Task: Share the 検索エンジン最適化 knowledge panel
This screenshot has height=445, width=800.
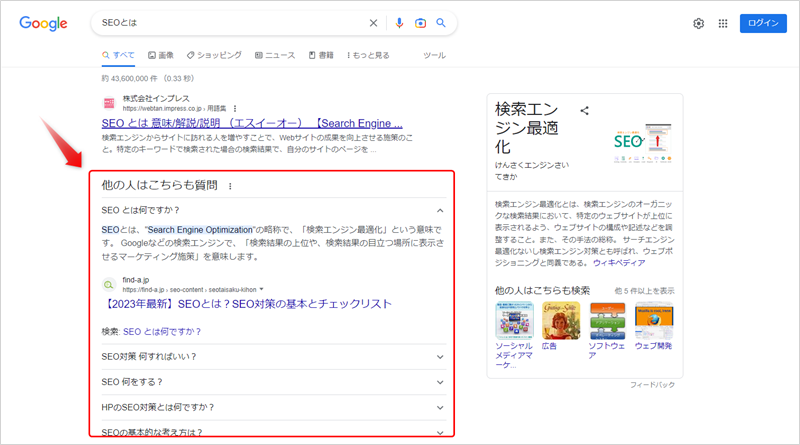Action: pyautogui.click(x=585, y=110)
